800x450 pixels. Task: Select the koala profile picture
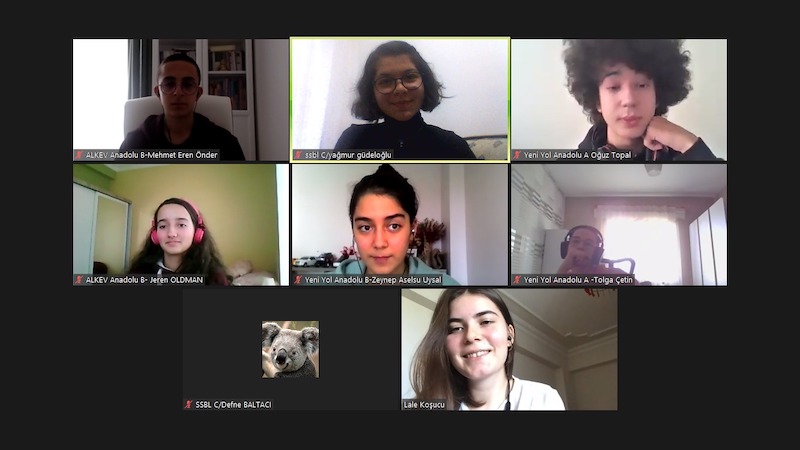pos(290,349)
